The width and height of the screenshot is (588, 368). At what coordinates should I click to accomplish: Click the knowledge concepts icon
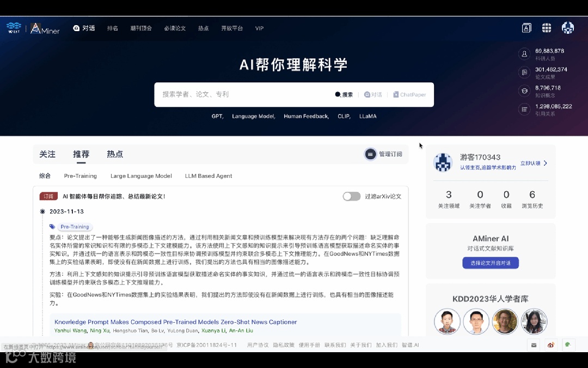[x=524, y=91]
